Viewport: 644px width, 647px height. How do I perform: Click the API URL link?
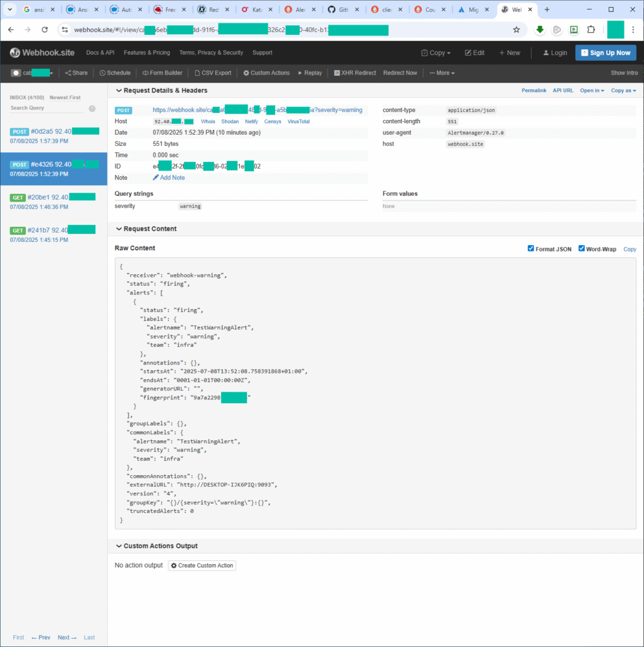tap(563, 91)
